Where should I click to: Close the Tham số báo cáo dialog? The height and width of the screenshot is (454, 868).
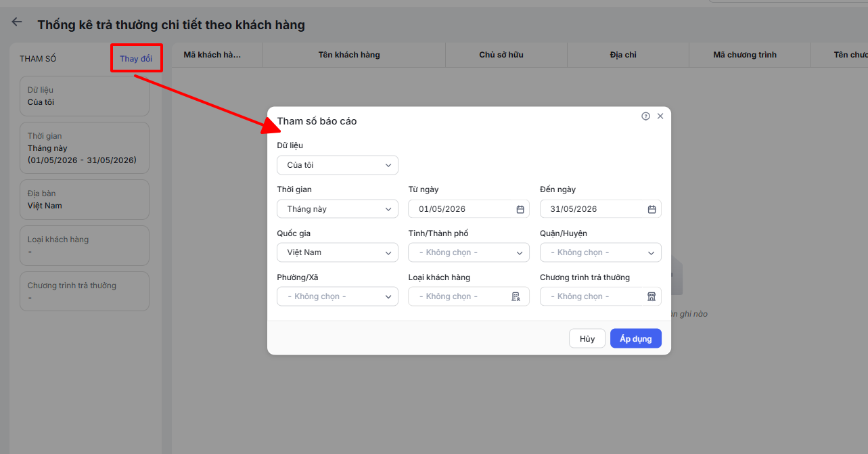[660, 116]
